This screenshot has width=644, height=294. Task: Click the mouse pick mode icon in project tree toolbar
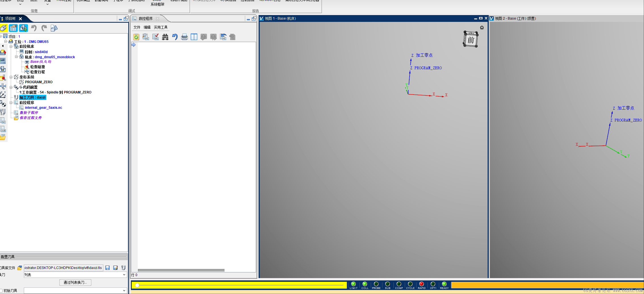pyautogui.click(x=3, y=28)
